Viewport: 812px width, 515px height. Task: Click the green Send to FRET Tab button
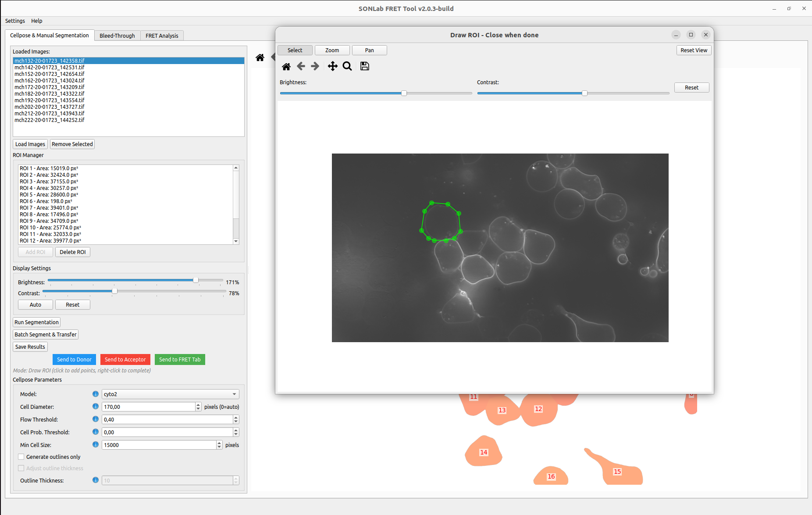click(180, 360)
